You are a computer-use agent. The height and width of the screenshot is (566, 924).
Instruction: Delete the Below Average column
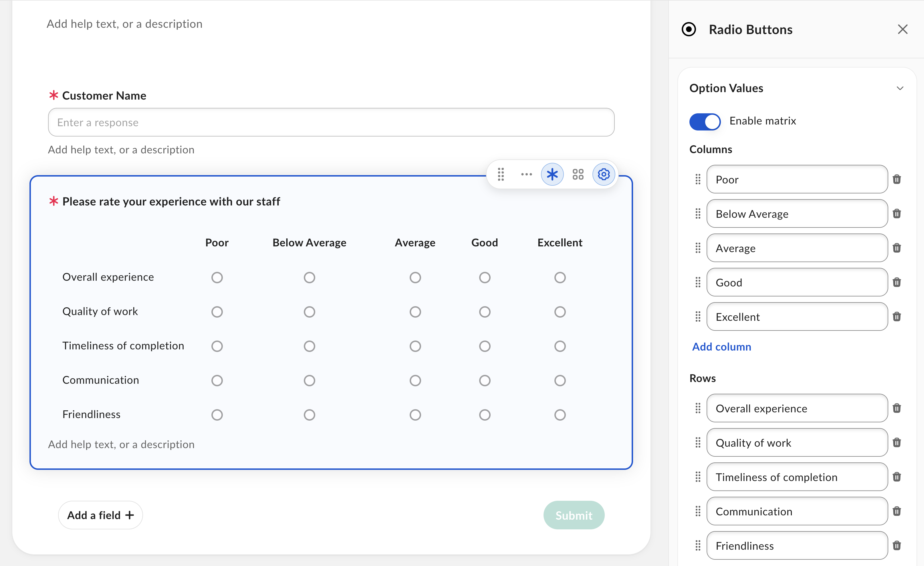coord(897,214)
